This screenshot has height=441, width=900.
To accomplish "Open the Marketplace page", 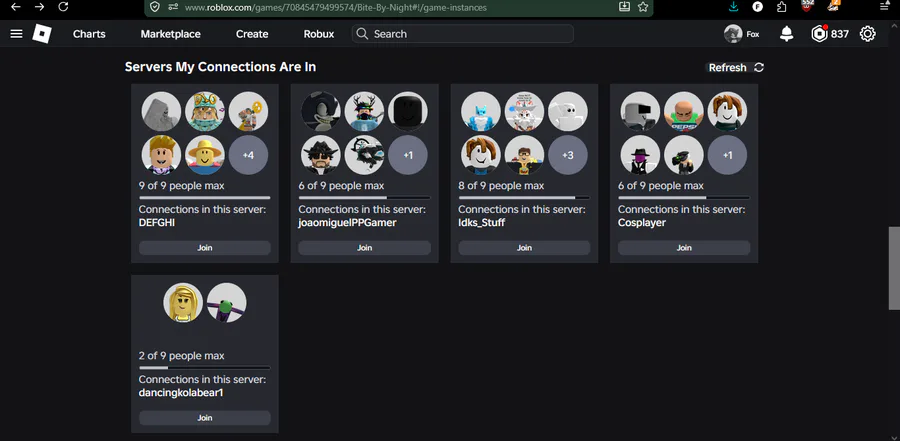I will click(x=170, y=34).
